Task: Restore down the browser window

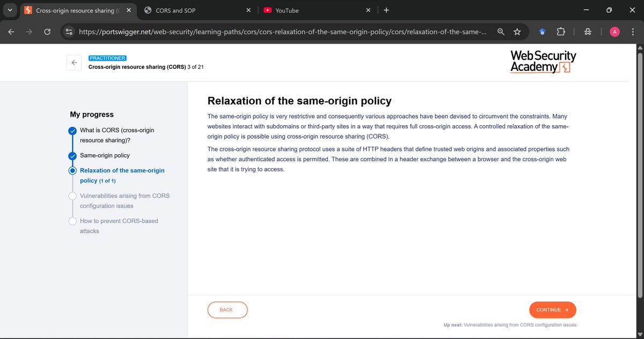Action: (x=609, y=10)
